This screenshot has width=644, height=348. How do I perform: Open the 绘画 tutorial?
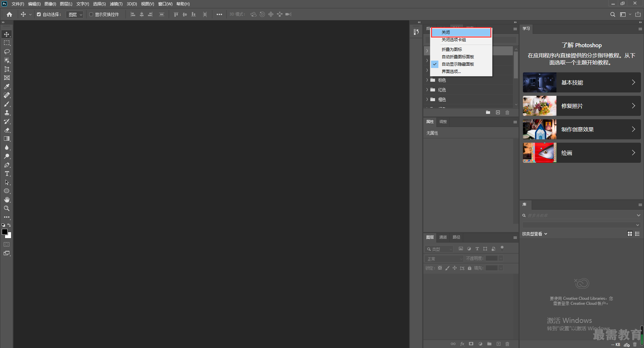582,153
